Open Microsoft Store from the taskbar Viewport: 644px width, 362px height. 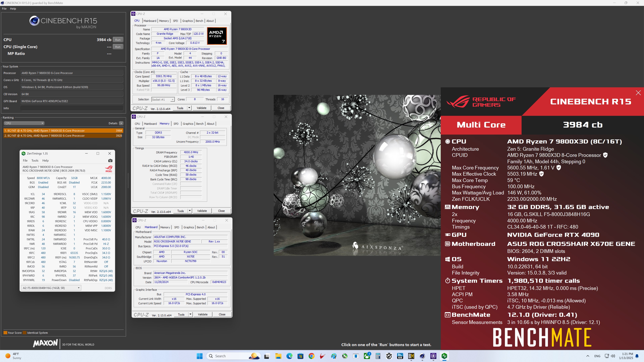click(x=300, y=356)
